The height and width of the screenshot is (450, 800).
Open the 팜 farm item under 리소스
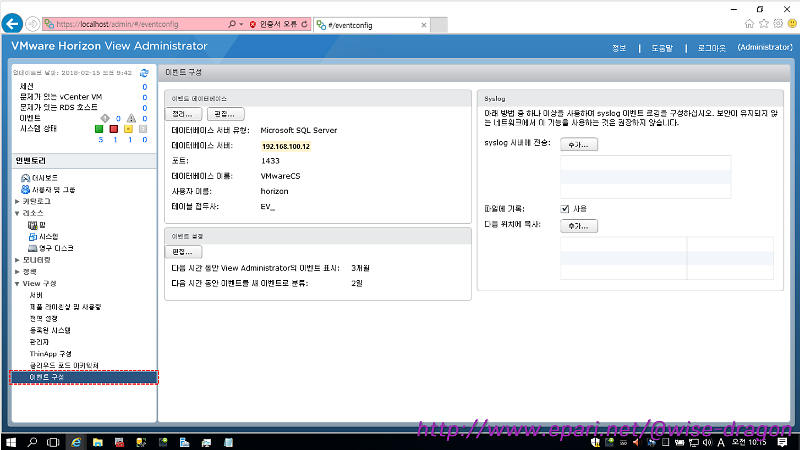[x=37, y=224]
